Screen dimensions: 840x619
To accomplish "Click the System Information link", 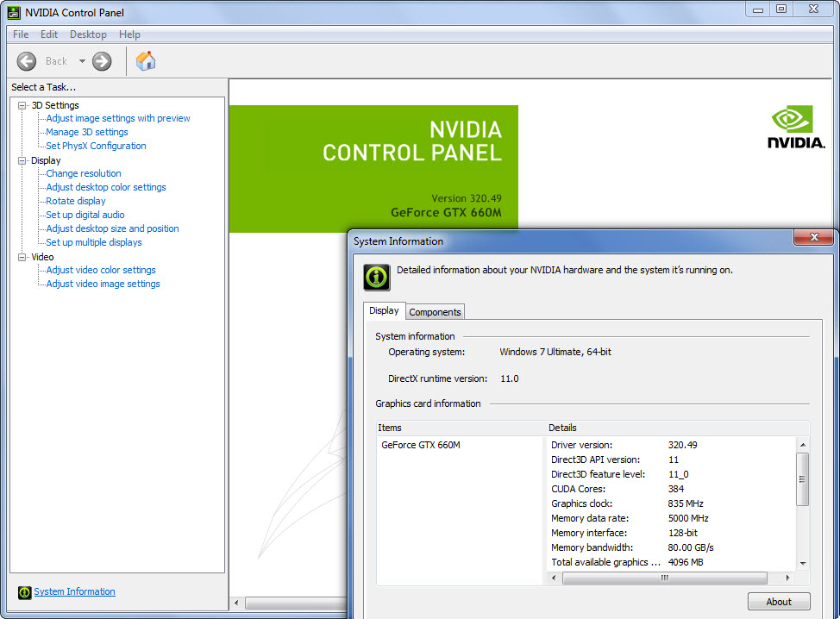I will (x=74, y=591).
